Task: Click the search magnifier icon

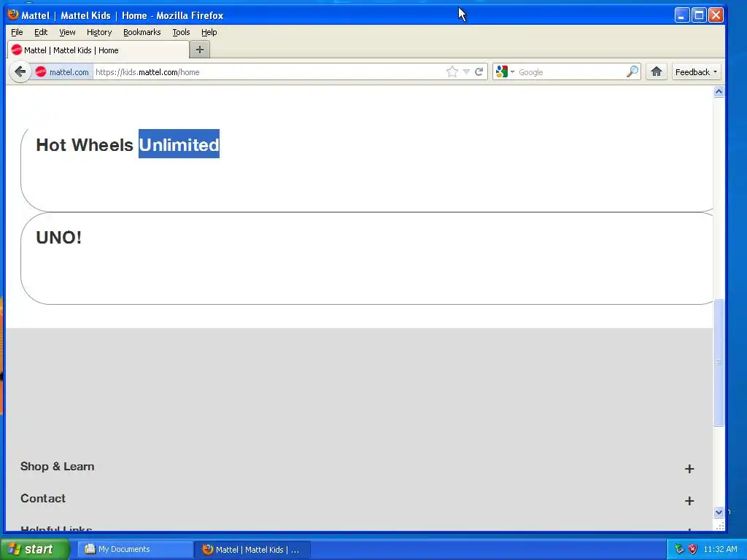Action: 632,72
